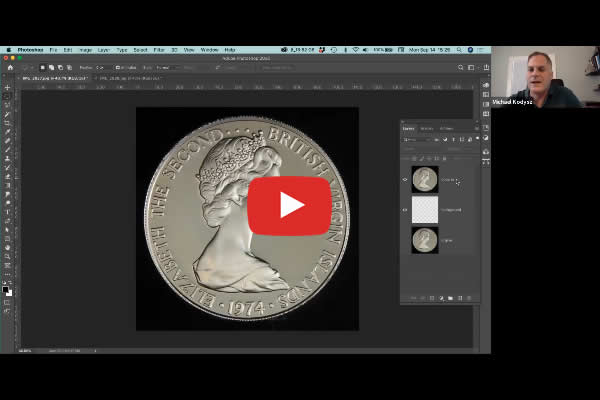Add a layer mask using bottom icon
Image resolution: width=600 pixels, height=400 pixels.
point(432,298)
